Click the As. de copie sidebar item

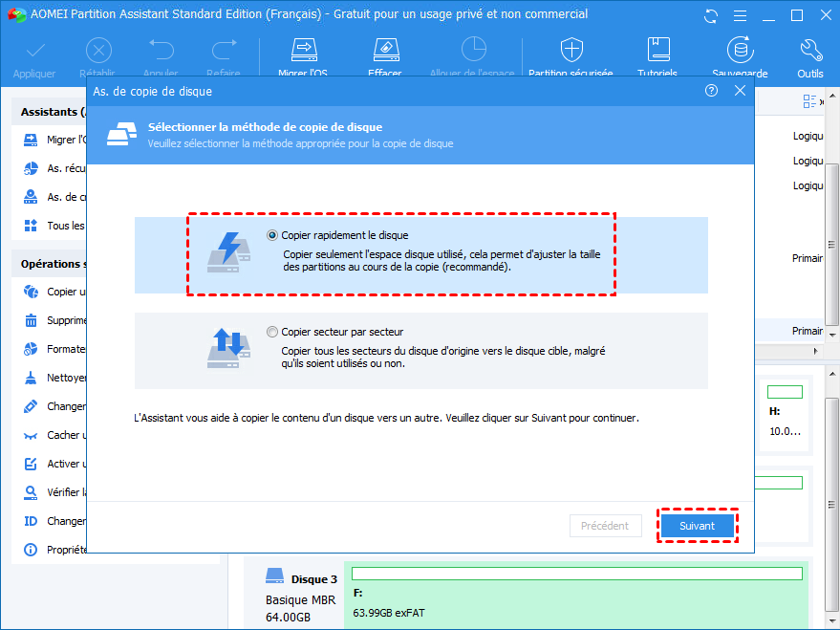(x=54, y=197)
